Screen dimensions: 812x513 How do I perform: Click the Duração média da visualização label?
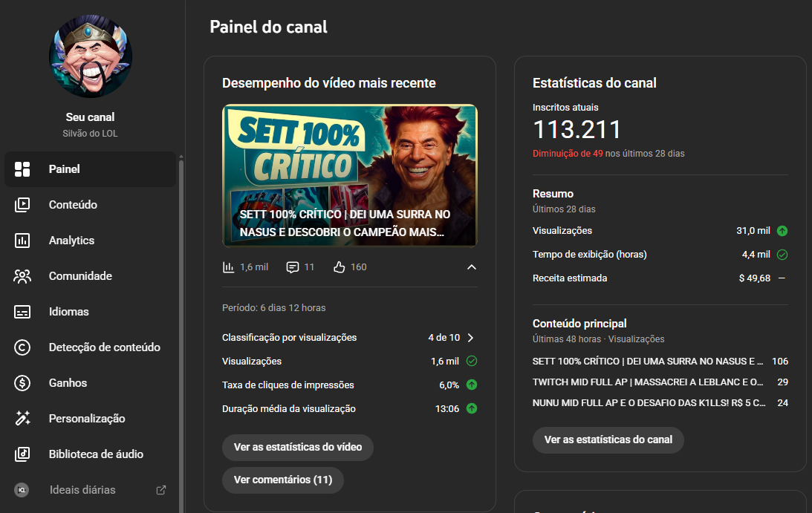tap(288, 409)
